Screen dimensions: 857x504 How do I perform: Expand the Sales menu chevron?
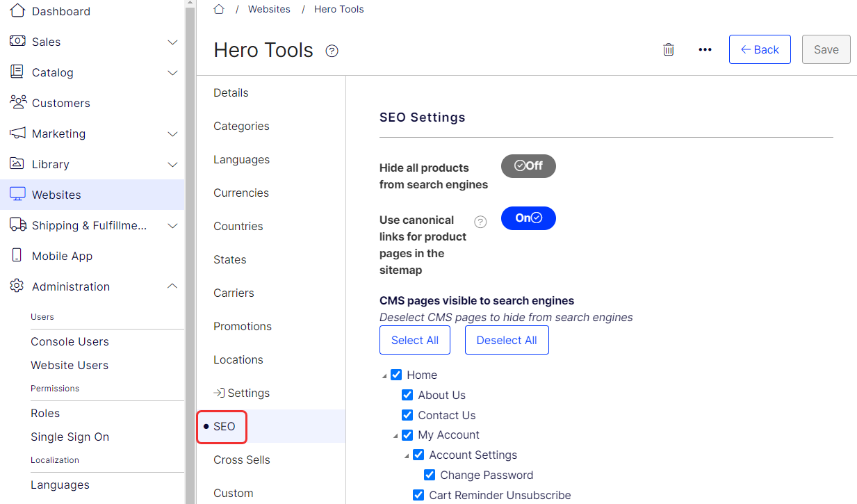(x=173, y=42)
